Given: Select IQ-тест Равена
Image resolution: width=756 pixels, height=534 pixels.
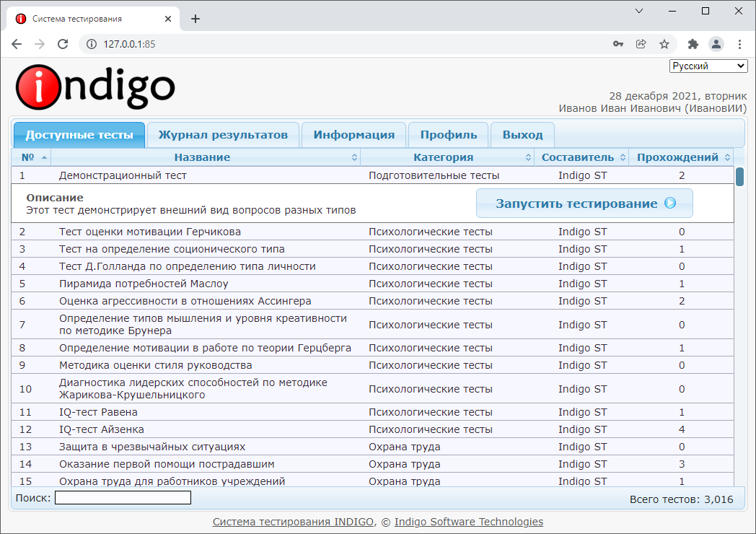Looking at the screenshot, I should (x=372, y=412).
